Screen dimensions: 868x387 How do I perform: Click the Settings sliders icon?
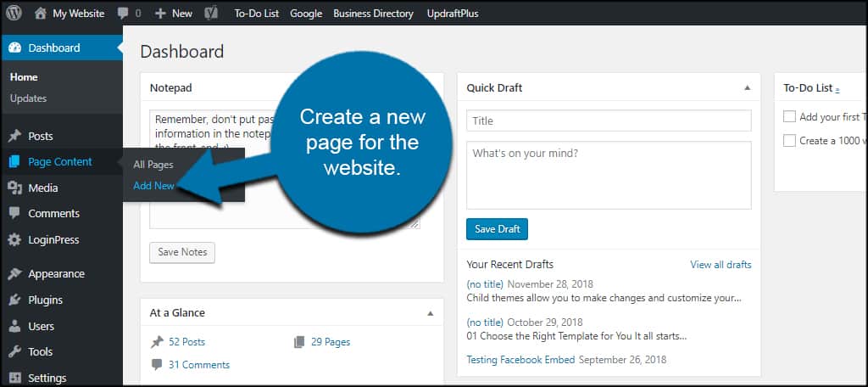pyautogui.click(x=15, y=379)
